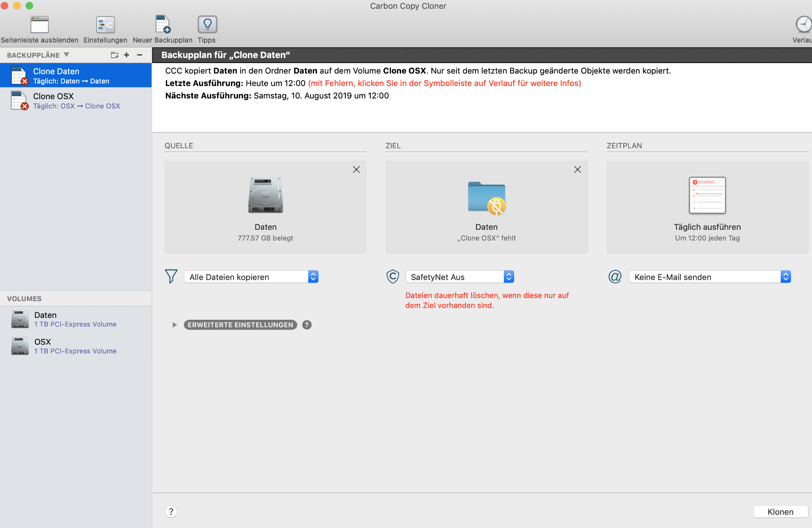This screenshot has width=812, height=528.
Task: Clear the Quelle selection with its X
Action: (x=357, y=170)
